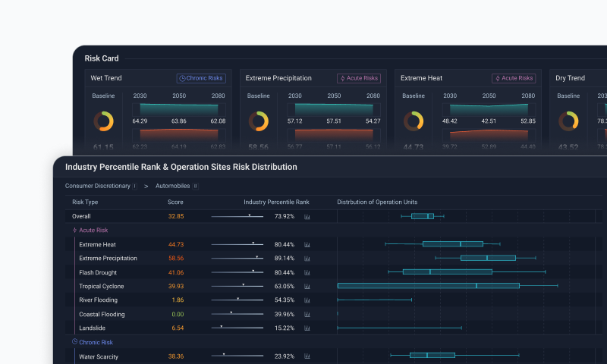Click the Extreme Precipitation distribution box plot

click(486, 258)
